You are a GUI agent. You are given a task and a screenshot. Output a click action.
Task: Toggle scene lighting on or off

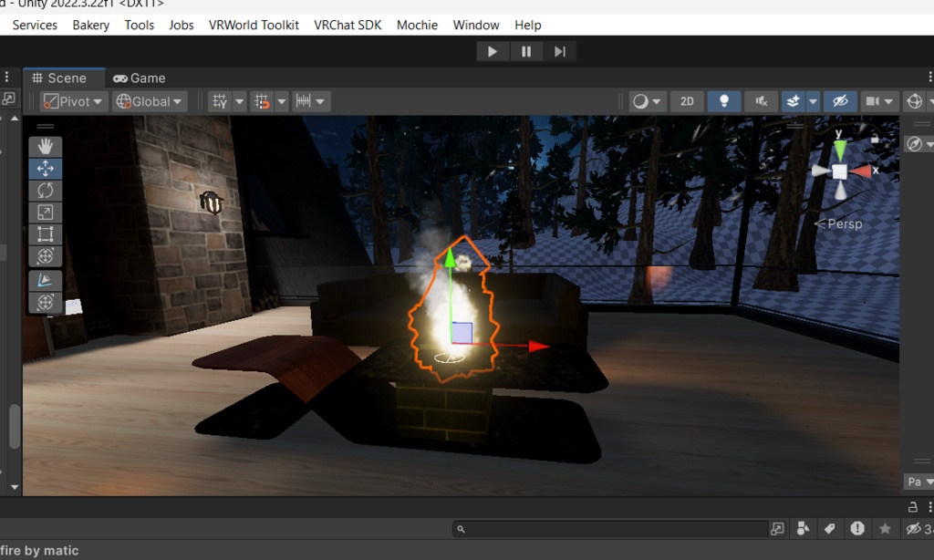pos(723,100)
